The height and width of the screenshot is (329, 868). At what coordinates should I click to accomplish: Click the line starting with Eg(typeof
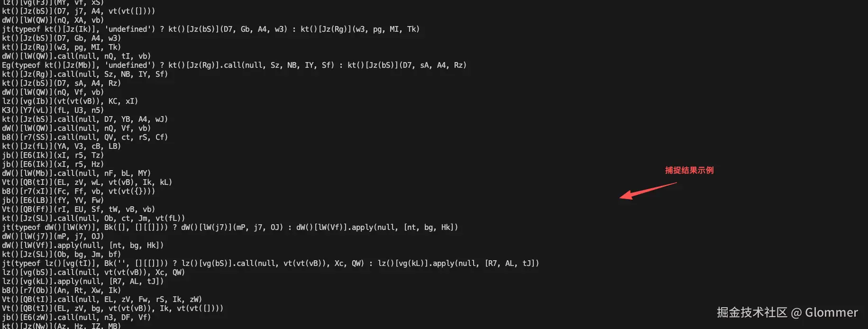(234, 65)
